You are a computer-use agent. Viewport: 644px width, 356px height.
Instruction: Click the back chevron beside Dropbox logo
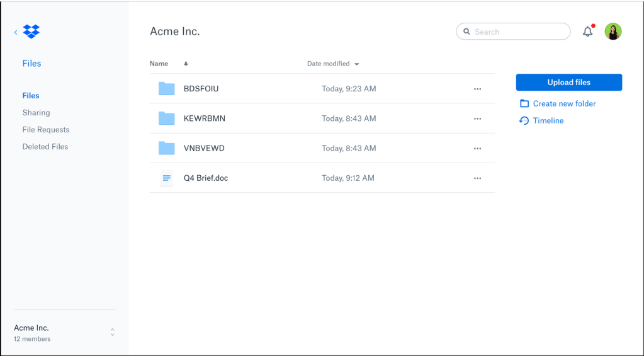click(16, 32)
